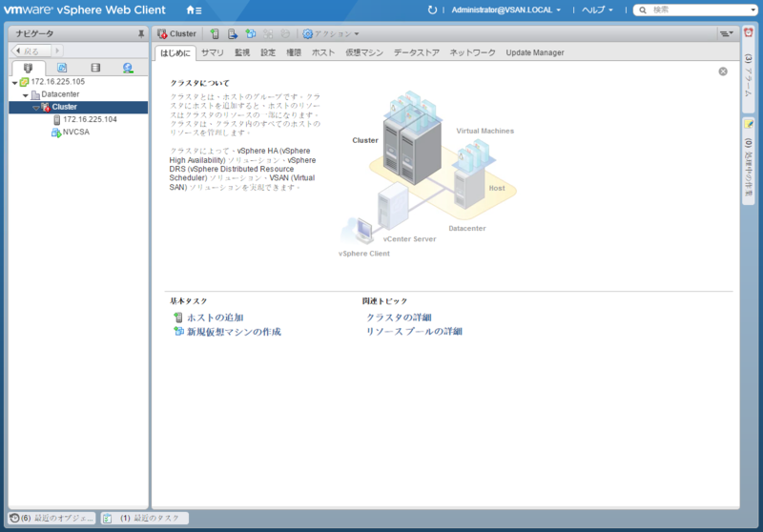The height and width of the screenshot is (532, 763).
Task: Go back with the 戻る button
Action: (x=31, y=51)
